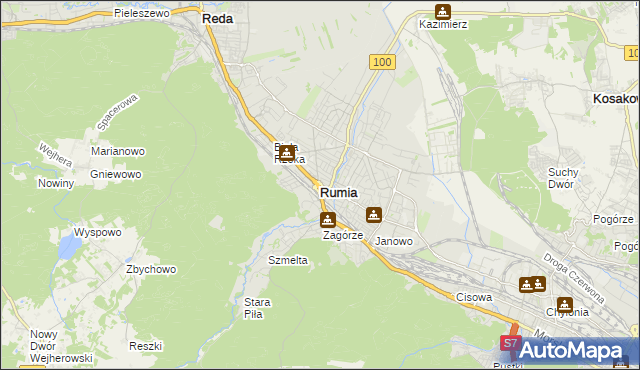Click the Wyspowo label
Screen dimensions: 640x370
click(98, 233)
